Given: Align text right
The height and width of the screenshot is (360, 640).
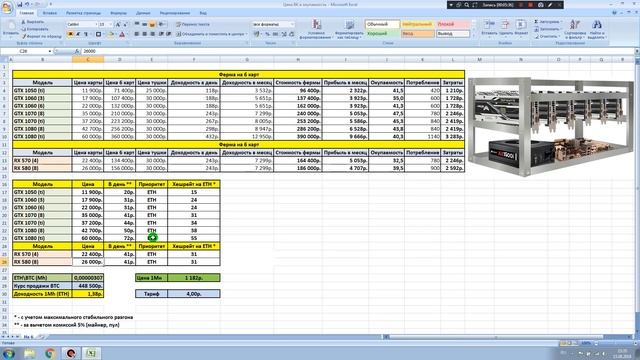Looking at the screenshot, I should pyautogui.click(x=152, y=34).
